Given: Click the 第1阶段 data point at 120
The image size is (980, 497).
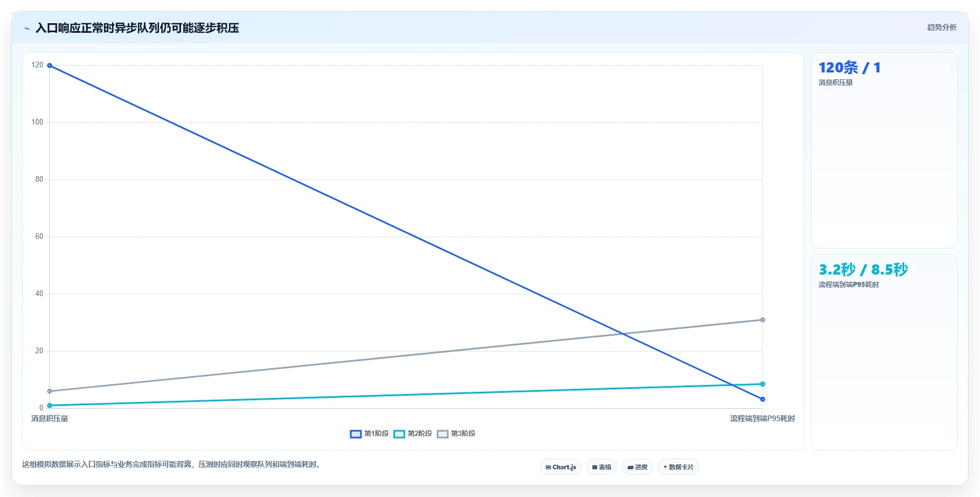Looking at the screenshot, I should pos(50,66).
